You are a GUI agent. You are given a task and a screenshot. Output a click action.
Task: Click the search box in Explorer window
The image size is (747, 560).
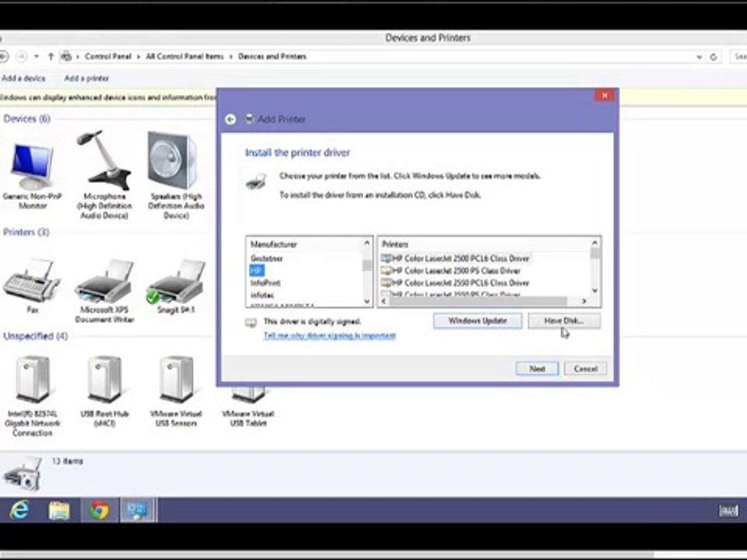point(738,57)
